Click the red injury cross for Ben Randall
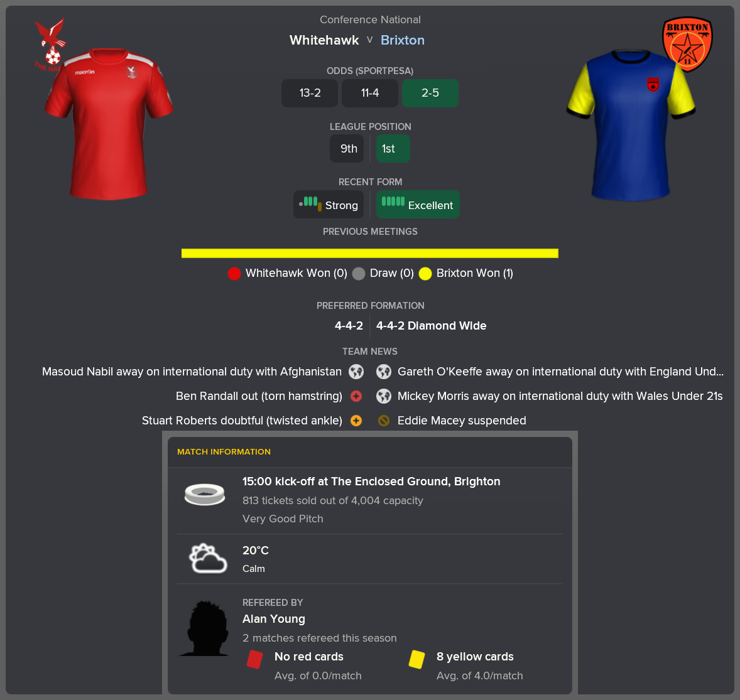This screenshot has height=700, width=740. point(356,396)
